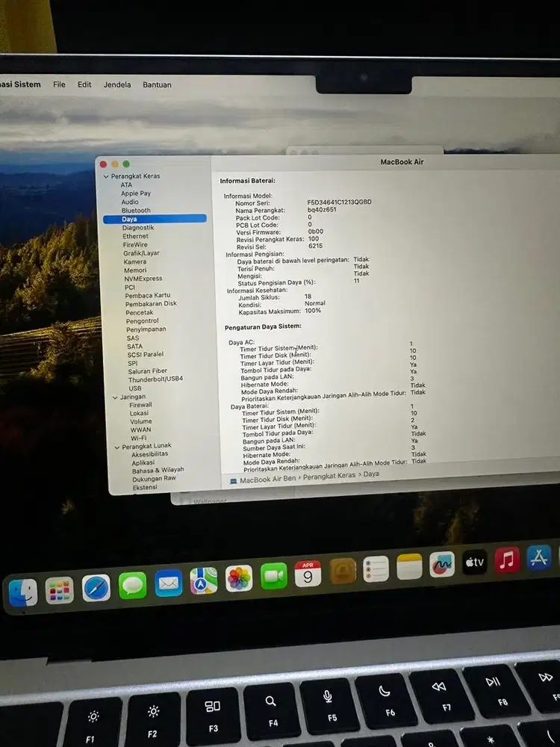Viewport: 560px width, 747px height.
Task: Select Aksesibilitas under Perangkat Lunak
Action: pyautogui.click(x=149, y=454)
